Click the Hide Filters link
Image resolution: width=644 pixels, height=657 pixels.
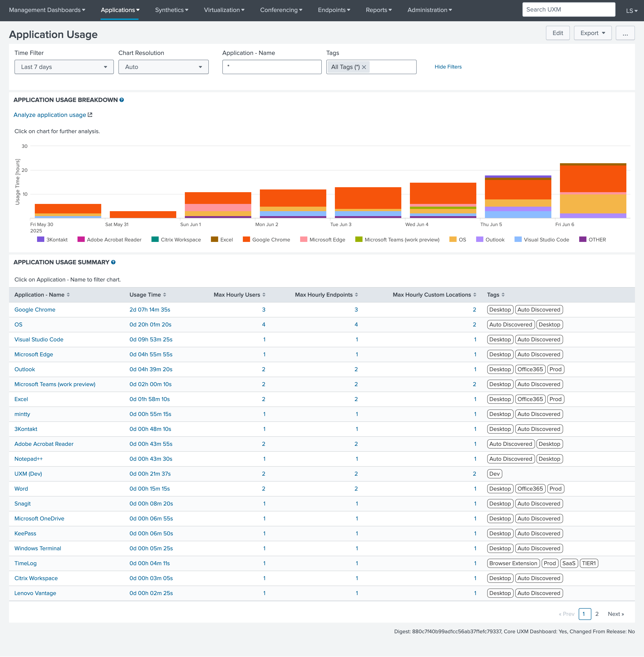click(x=448, y=67)
